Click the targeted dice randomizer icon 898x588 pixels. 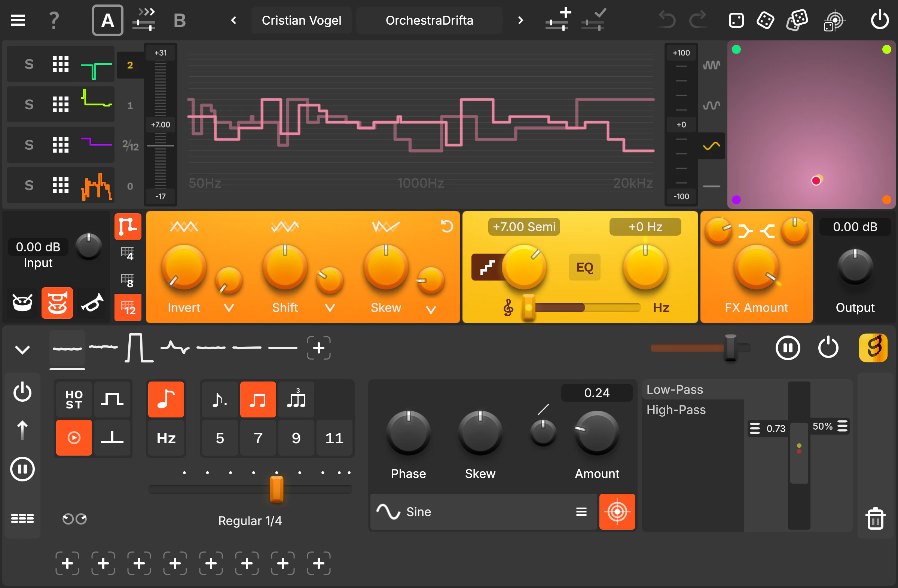click(x=835, y=19)
